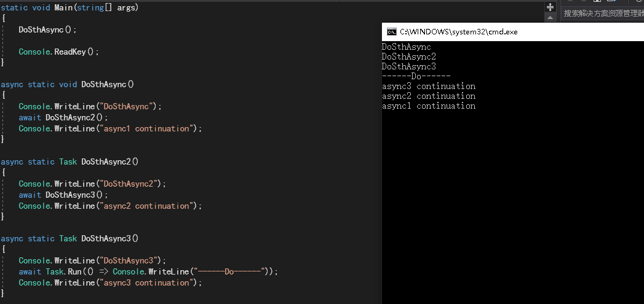Click the Console.ReadKey() statement

(x=58, y=52)
